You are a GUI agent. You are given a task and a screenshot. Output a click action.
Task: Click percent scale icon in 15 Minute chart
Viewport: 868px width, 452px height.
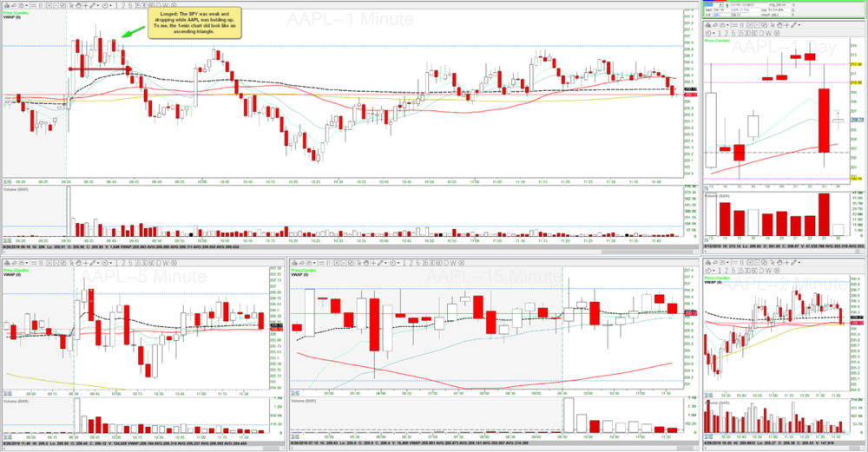351,263
